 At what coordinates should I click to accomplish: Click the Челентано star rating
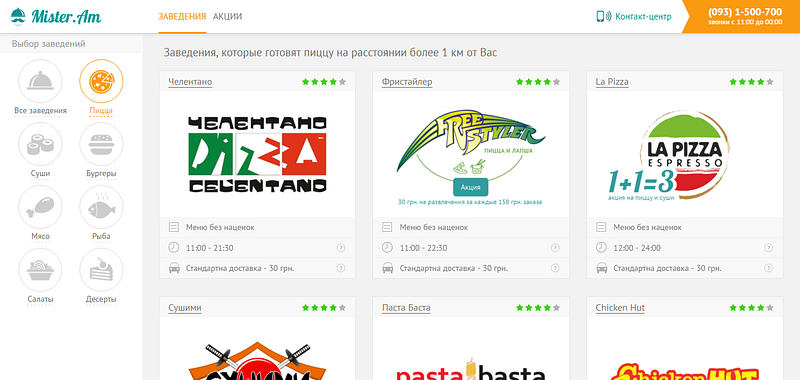[324, 82]
